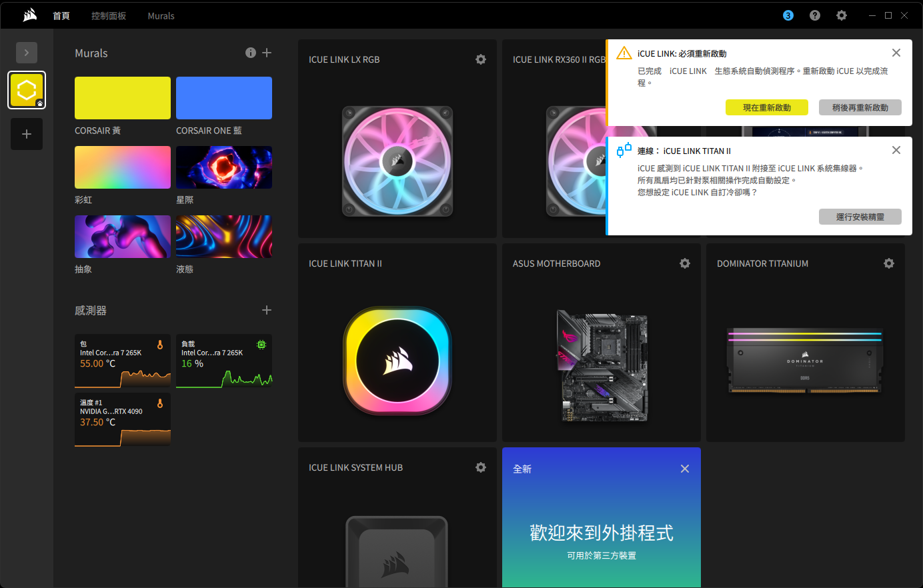This screenshot has width=923, height=588.
Task: Open iCUE global settings gear in title bar
Action: (842, 15)
